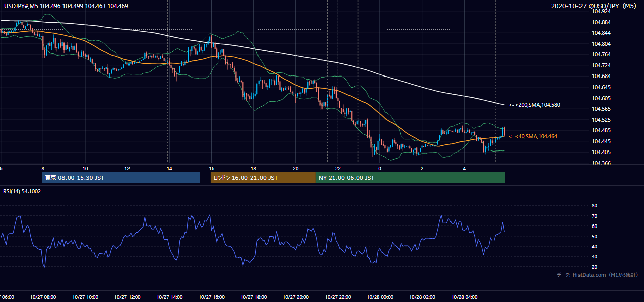Click the 東京 08:00-15:30 JST session bar
Viewport: 644px width, 302px height.
(121, 178)
